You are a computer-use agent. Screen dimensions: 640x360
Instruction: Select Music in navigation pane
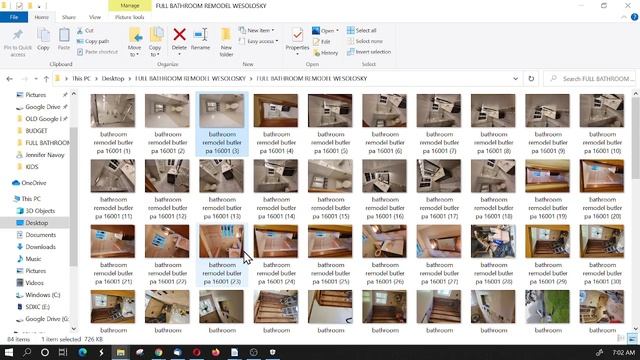click(33, 259)
